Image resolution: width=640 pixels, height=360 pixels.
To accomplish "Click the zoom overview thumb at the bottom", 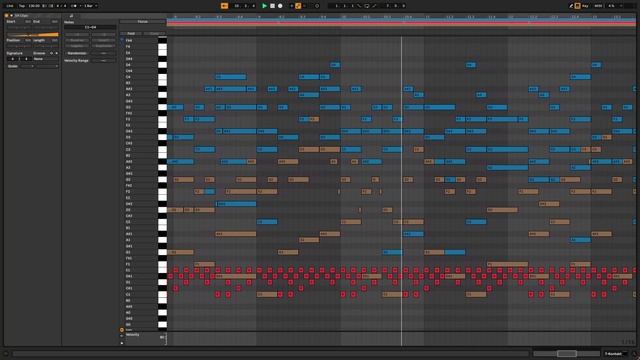I will coord(567,353).
